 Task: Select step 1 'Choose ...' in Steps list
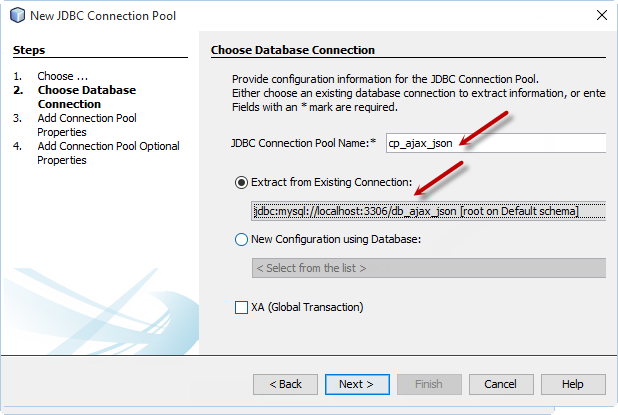[62, 76]
